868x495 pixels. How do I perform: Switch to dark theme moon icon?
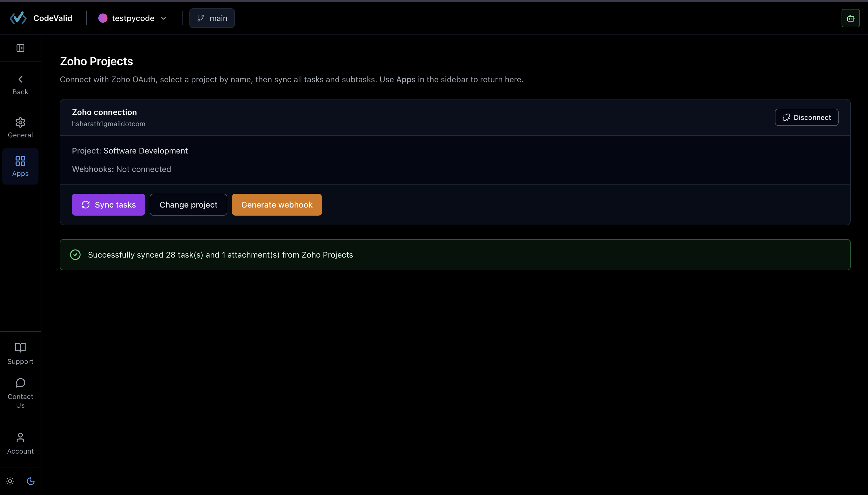(x=30, y=481)
